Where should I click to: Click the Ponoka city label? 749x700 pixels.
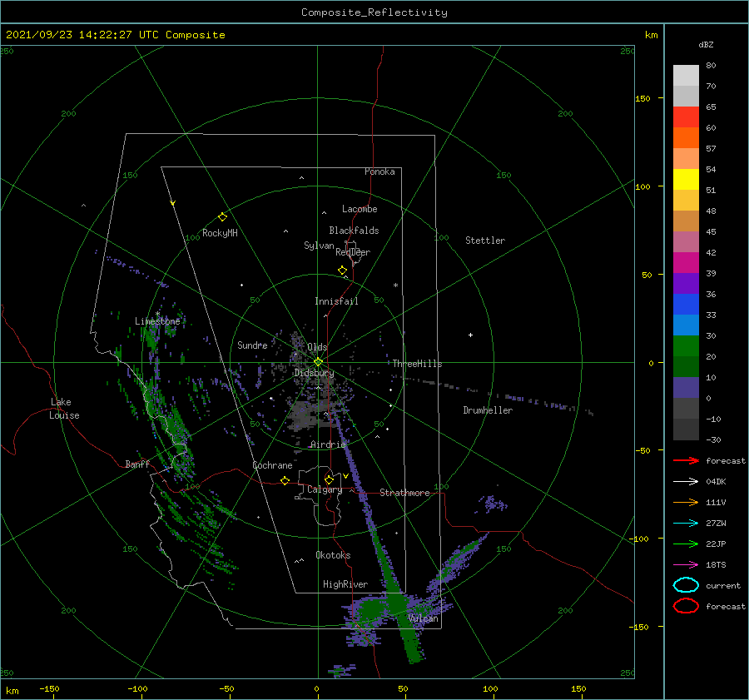[x=379, y=171]
